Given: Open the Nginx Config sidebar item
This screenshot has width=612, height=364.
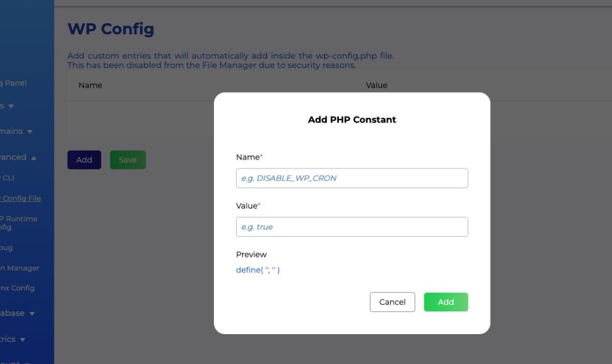Looking at the screenshot, I should tap(17, 288).
